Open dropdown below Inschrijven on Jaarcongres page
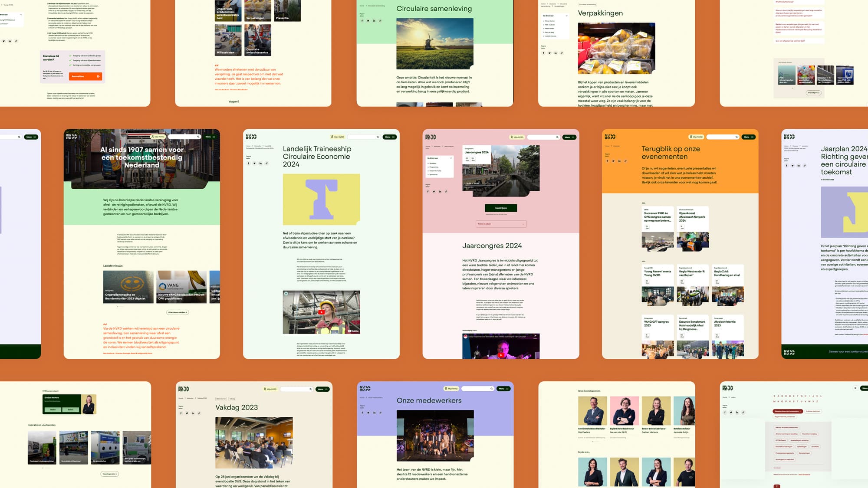This screenshot has height=488, width=868. [x=501, y=224]
